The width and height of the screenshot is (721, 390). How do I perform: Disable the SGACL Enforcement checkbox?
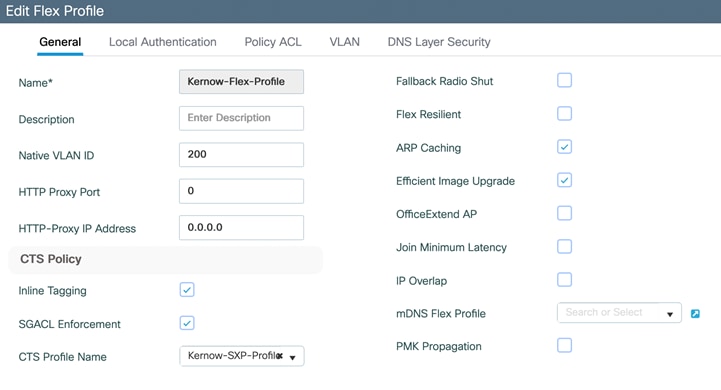pos(187,323)
